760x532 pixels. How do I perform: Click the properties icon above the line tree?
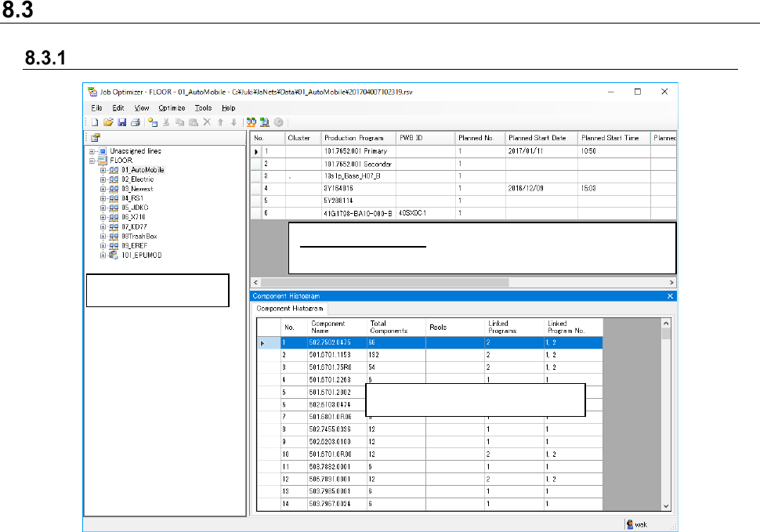click(x=96, y=137)
